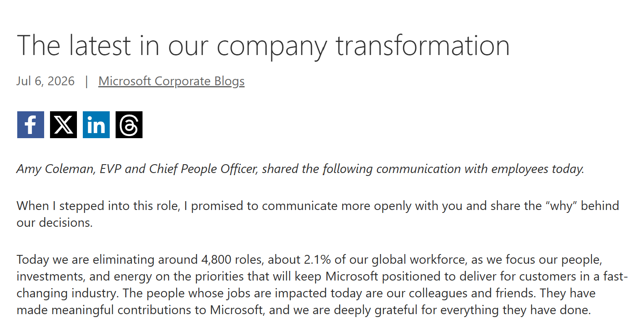
Task: Share the article on Threads
Action: 129,125
